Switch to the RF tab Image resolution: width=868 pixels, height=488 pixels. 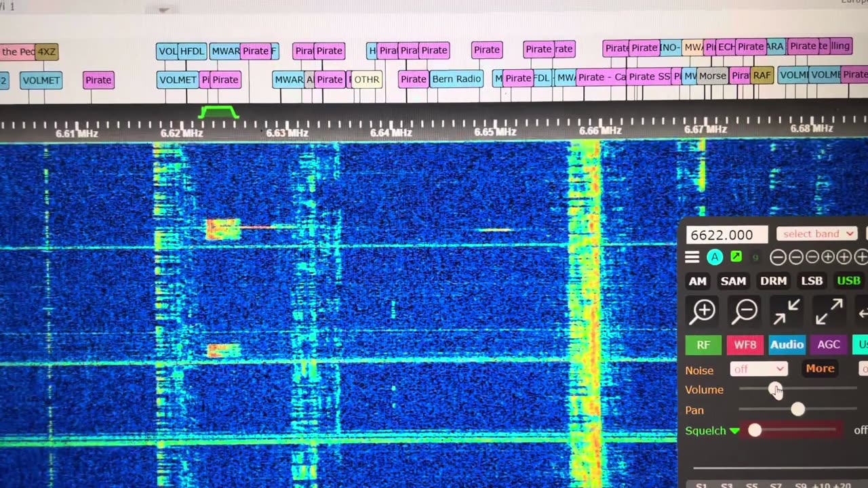pos(703,345)
